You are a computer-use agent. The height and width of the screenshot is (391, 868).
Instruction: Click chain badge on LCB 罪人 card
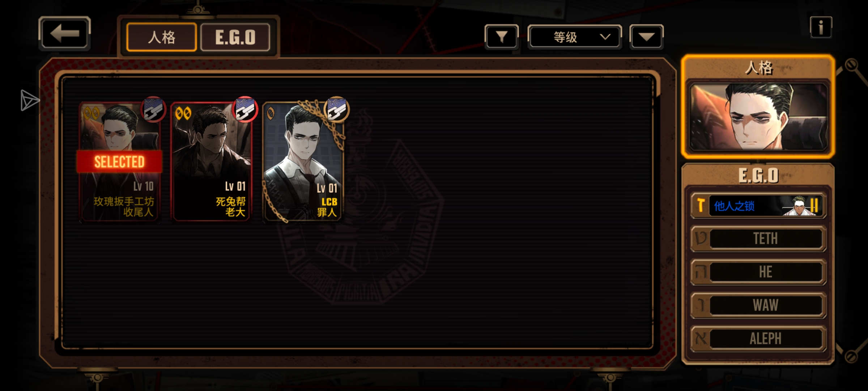(337, 109)
